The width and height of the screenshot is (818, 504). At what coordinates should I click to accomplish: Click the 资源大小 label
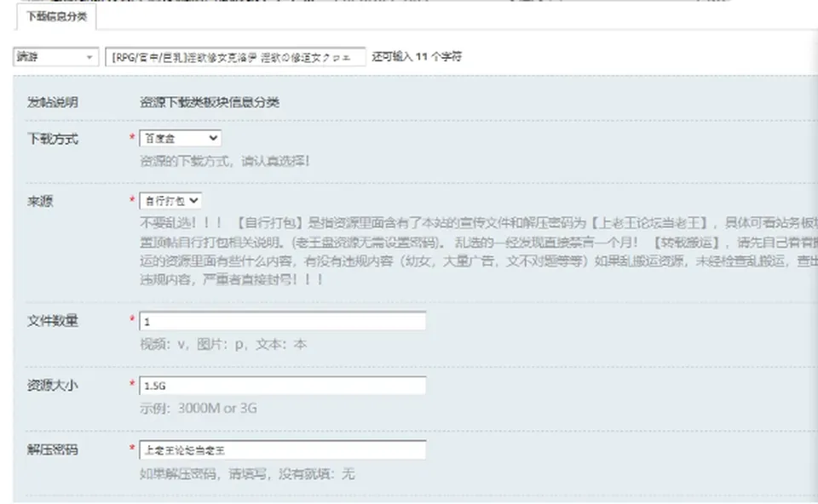tap(52, 386)
